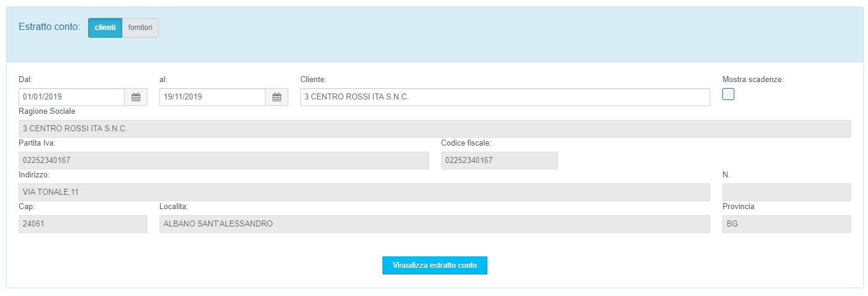
Task: Click the Indirizzo field showing VIA TONALE,11
Action: coord(364,192)
